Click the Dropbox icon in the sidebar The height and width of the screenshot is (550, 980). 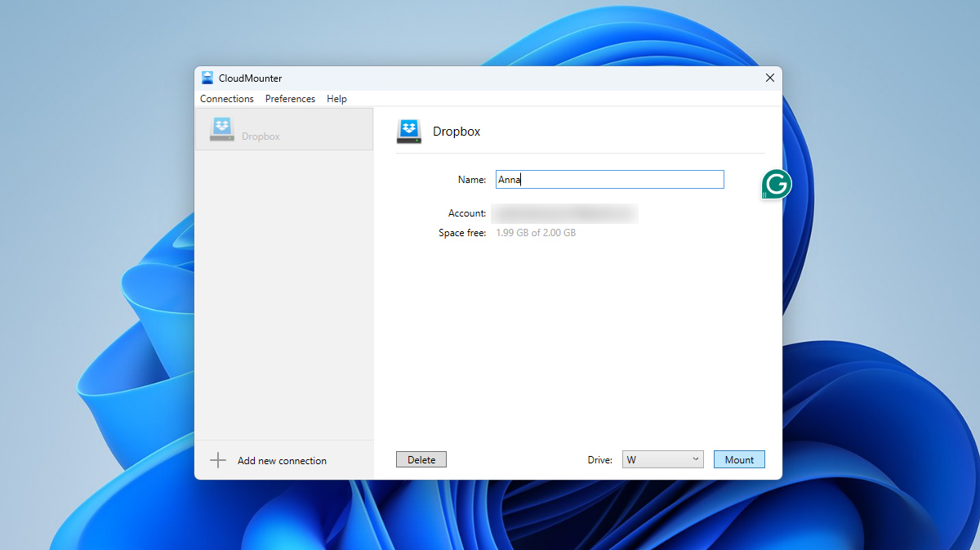point(222,128)
